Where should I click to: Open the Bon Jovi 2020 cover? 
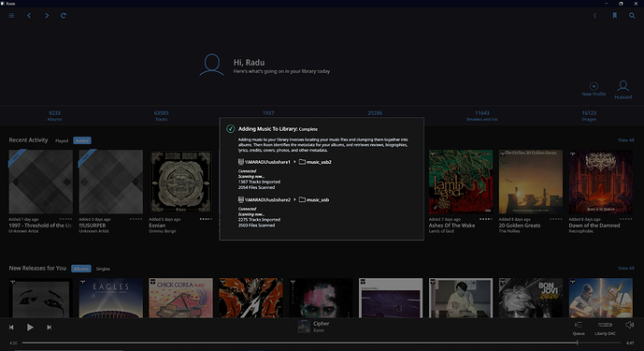tap(531, 298)
